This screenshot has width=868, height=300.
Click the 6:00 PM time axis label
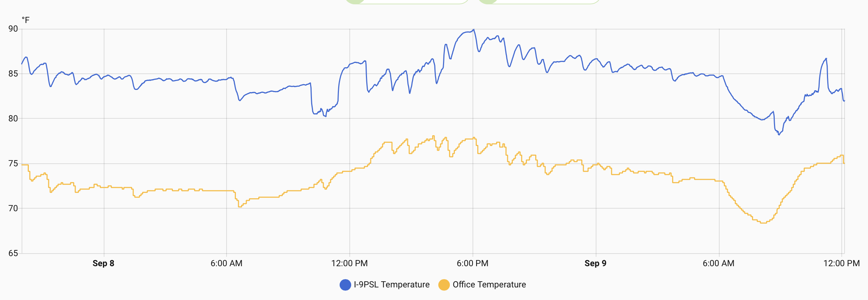point(472,263)
